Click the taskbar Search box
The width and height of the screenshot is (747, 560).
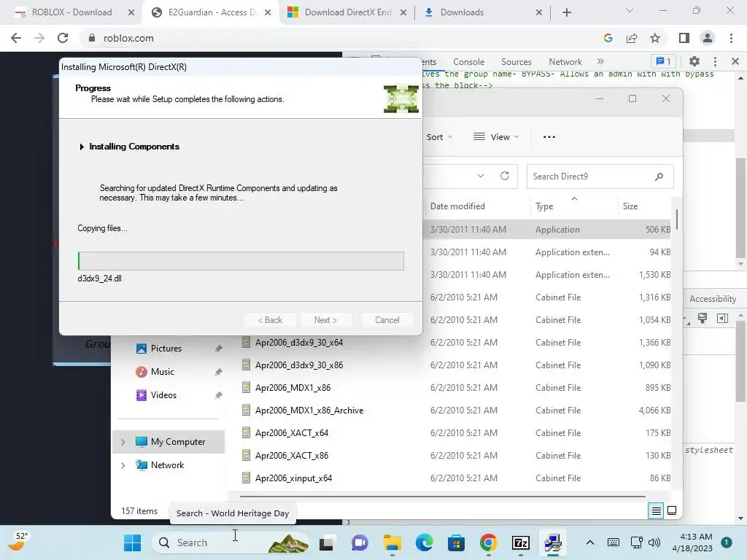231,542
